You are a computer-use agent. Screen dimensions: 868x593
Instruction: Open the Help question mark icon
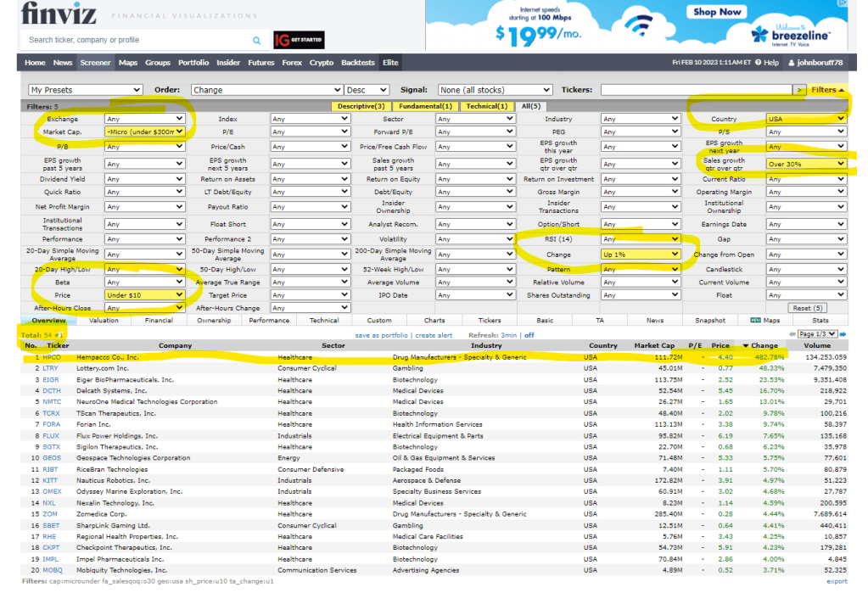[758, 63]
